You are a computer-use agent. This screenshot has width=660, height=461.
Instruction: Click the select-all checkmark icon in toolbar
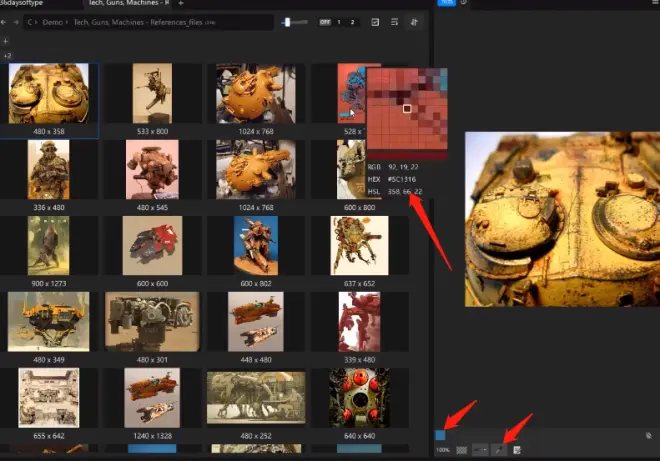(375, 22)
